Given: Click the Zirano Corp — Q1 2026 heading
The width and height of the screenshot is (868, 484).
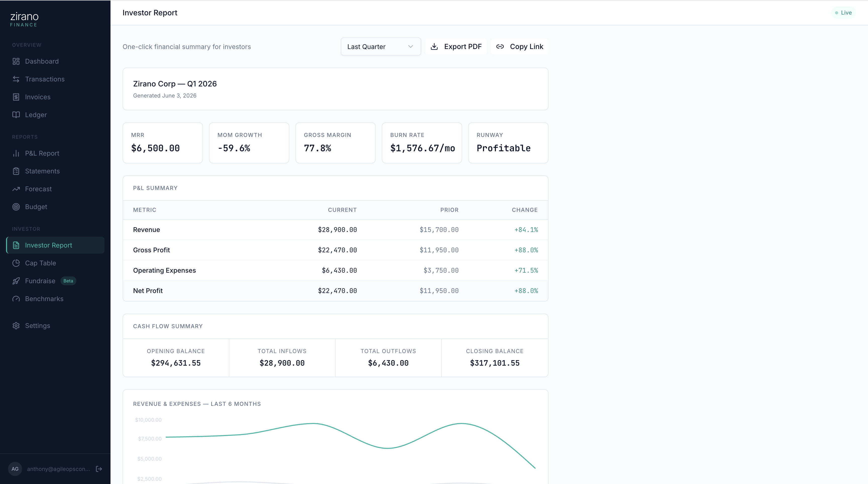Looking at the screenshot, I should [175, 84].
